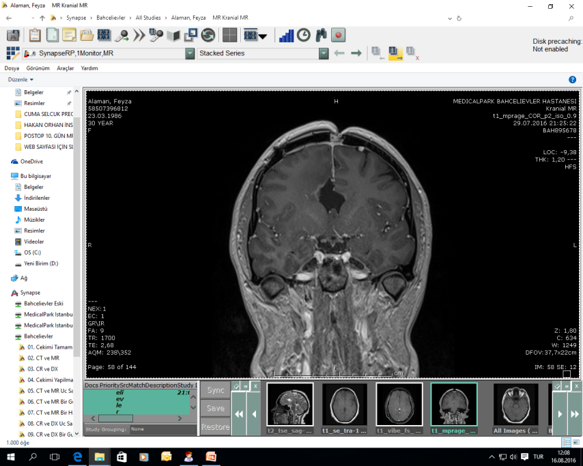Click the Sync button
Image resolution: width=583 pixels, height=466 pixels.
216,390
